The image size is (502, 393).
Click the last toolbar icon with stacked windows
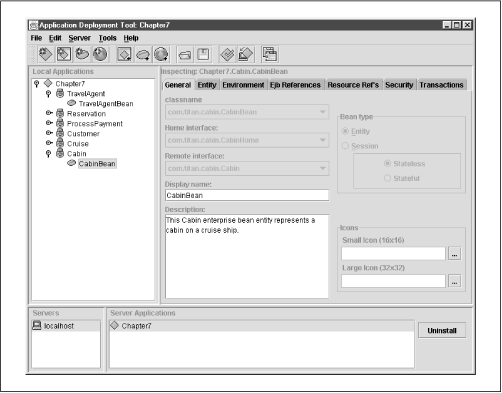click(270, 54)
